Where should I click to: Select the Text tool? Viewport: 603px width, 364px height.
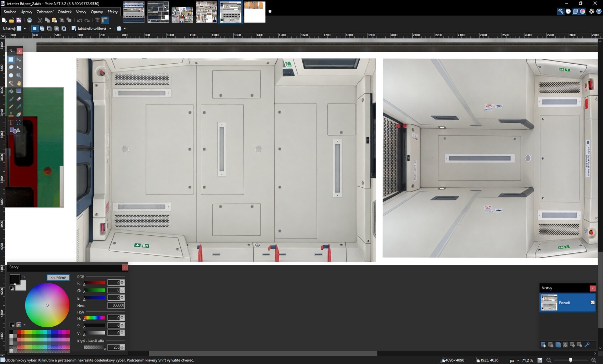click(x=11, y=122)
